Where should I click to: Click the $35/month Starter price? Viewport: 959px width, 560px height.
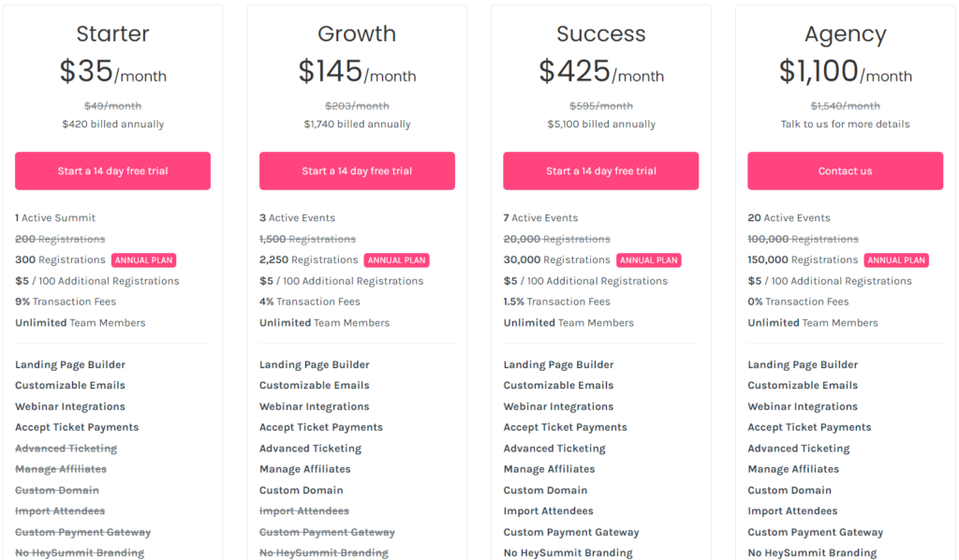tap(112, 71)
